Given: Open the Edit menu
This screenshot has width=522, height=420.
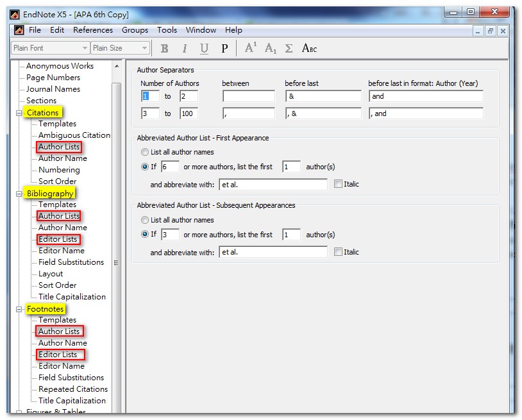Looking at the screenshot, I should (57, 30).
